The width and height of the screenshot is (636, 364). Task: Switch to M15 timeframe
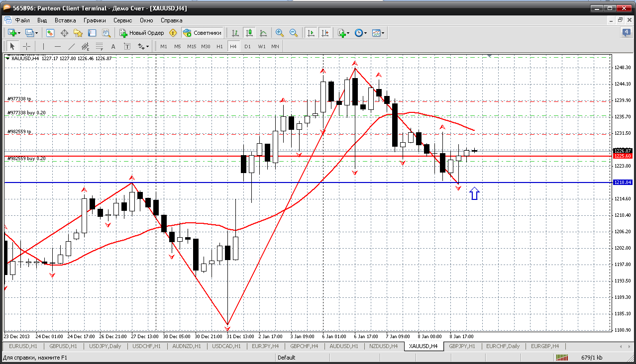click(x=192, y=46)
